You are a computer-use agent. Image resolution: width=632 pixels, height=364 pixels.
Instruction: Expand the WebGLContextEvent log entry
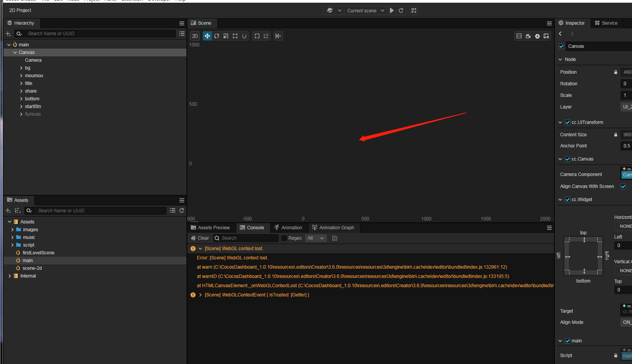[200, 295]
